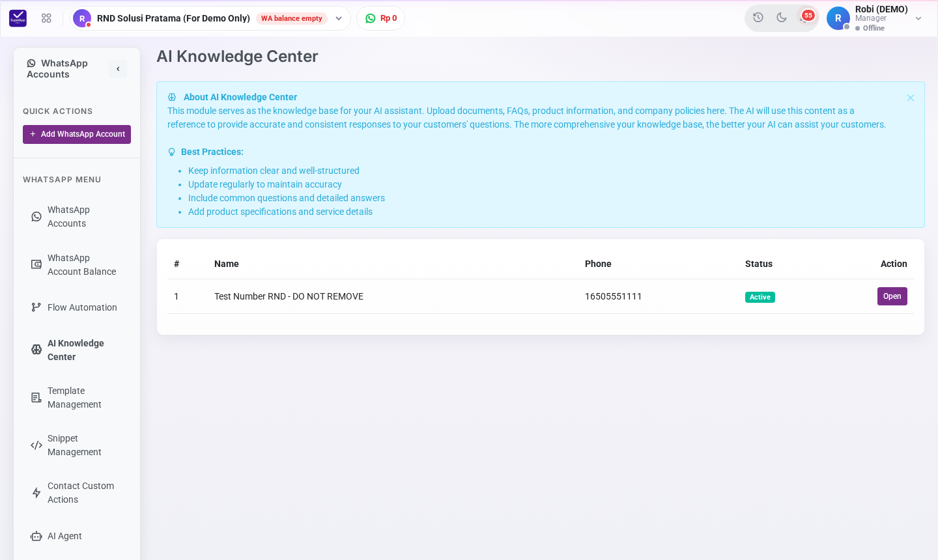This screenshot has height=560, width=938.
Task: Open Template Management menu item
Action: click(x=77, y=398)
